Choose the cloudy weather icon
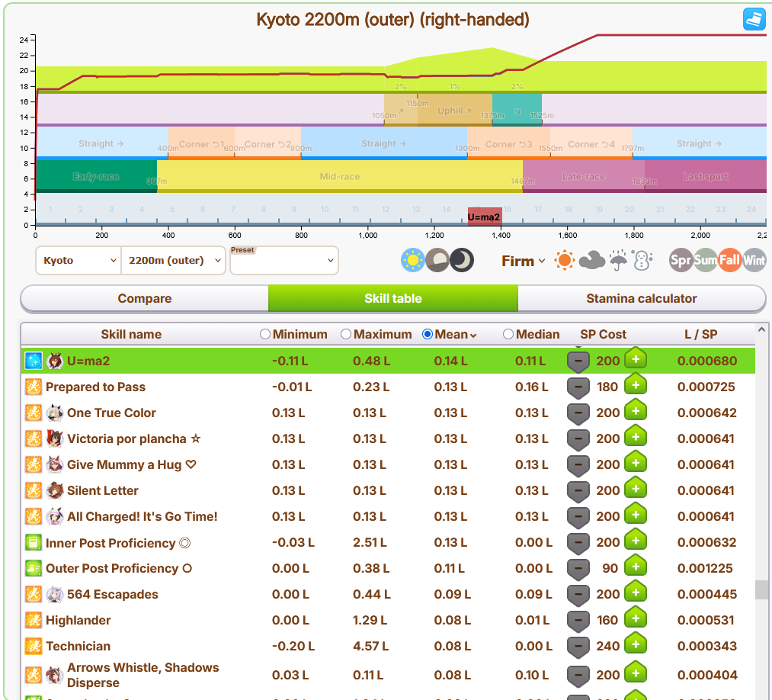This screenshot has width=772, height=700. [x=591, y=260]
